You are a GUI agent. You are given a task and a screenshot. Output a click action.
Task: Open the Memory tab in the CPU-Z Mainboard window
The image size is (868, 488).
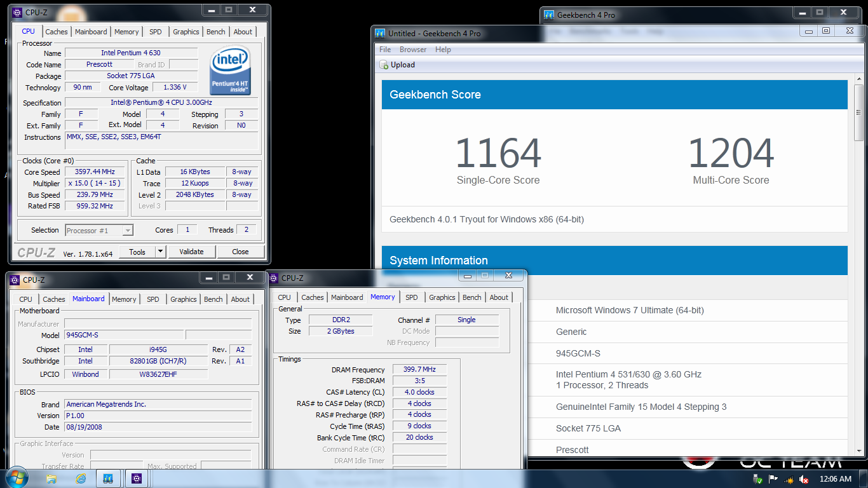pyautogui.click(x=124, y=299)
